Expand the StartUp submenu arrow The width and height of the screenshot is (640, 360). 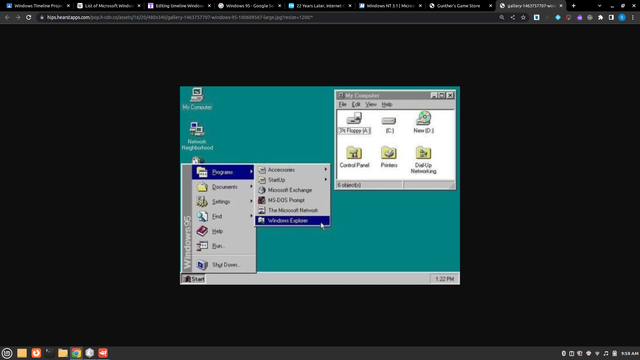pyautogui.click(x=326, y=180)
